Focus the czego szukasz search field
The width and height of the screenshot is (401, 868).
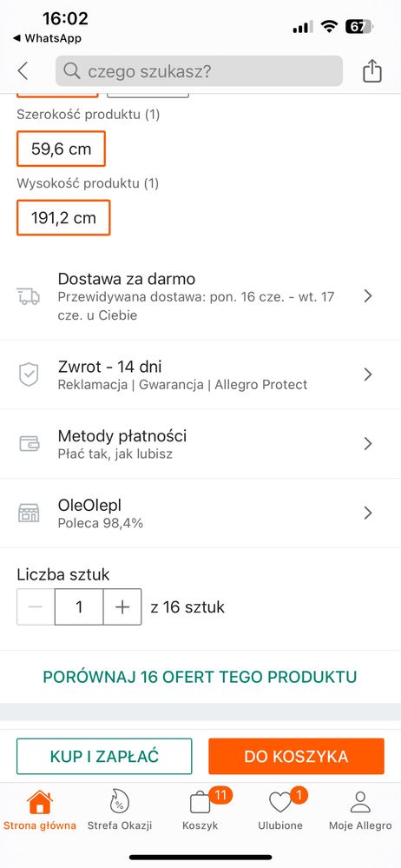click(x=199, y=71)
